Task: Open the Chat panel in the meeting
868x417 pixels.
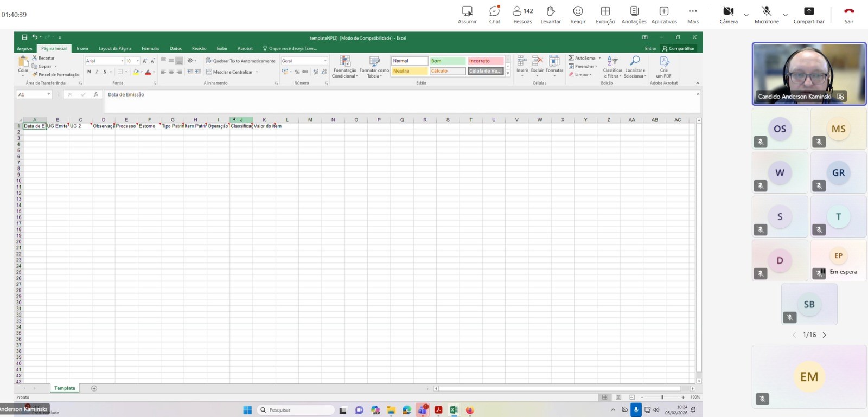Action: pyautogui.click(x=494, y=11)
